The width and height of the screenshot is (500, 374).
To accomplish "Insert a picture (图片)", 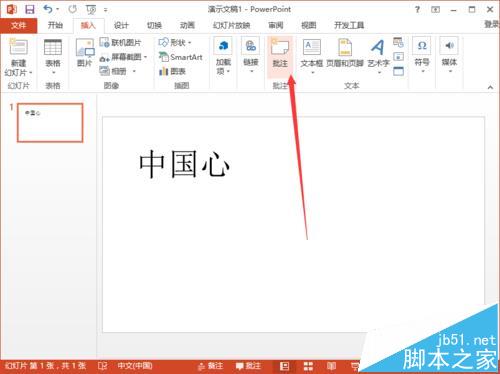I will tap(85, 53).
